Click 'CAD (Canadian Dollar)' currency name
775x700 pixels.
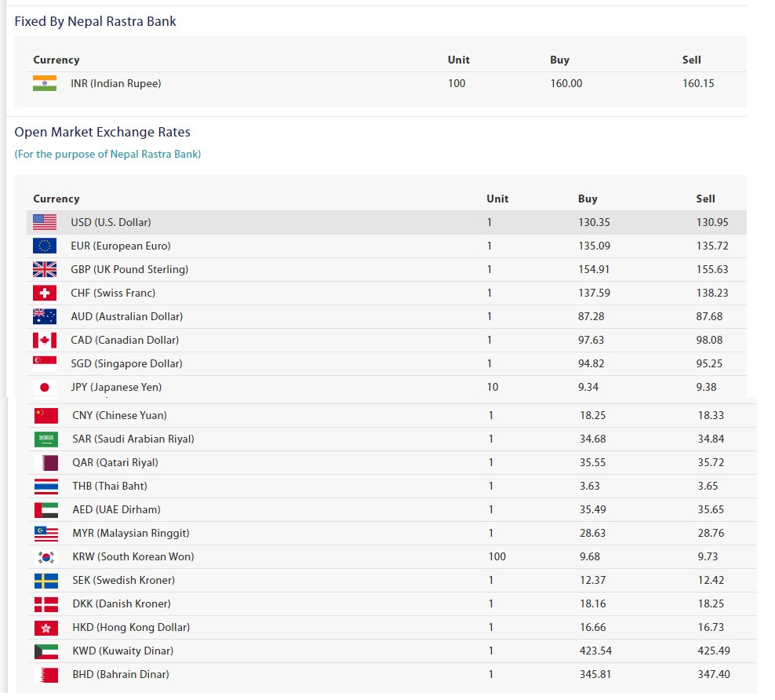pos(125,340)
